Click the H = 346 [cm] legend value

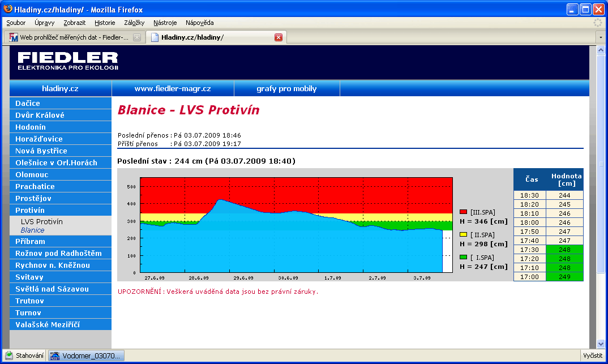483,222
